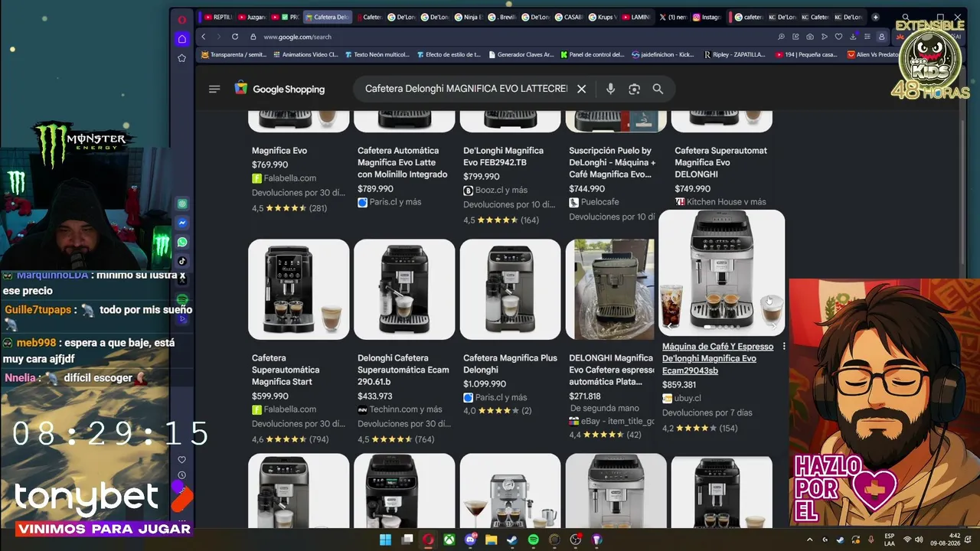The image size is (980, 551).
Task: Open the Generador Claves bookmark
Action: (x=521, y=54)
